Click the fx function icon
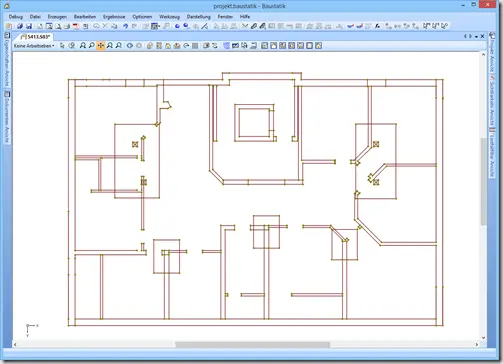The width and height of the screenshot is (503, 364). pyautogui.click(x=377, y=26)
